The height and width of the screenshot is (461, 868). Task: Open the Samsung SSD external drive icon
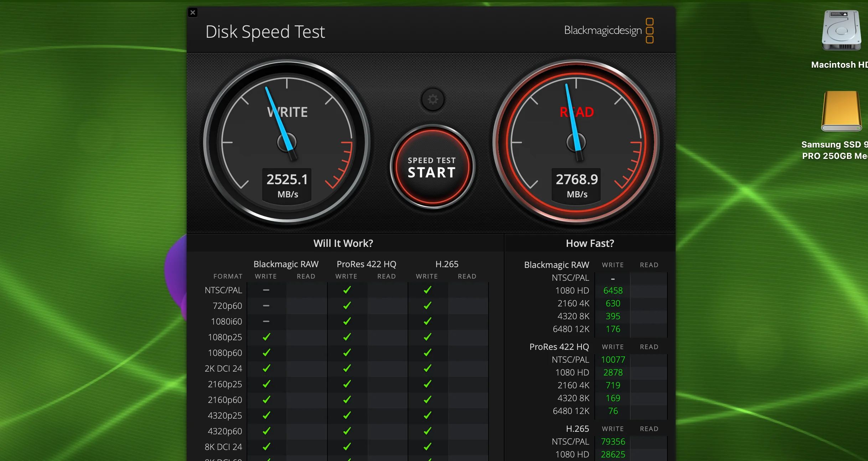(x=841, y=112)
